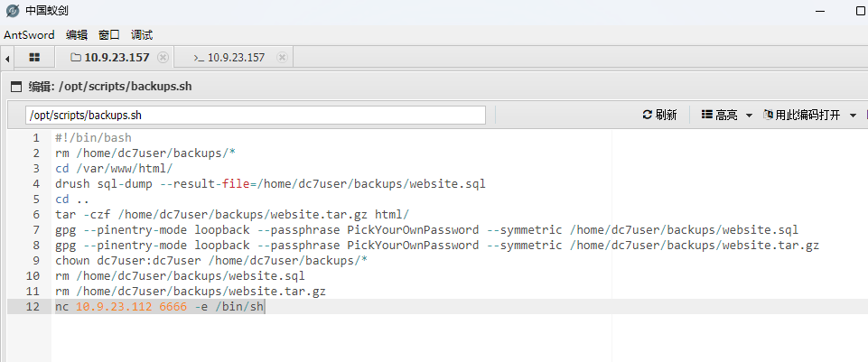Click the 刷新 refresh button
Screen dimensions: 868x362
pyautogui.click(x=660, y=116)
